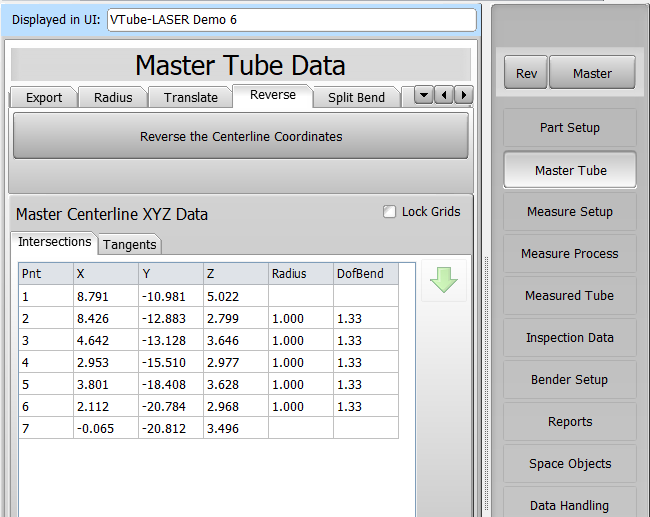The image size is (650, 517).
Task: Click the DofBend cell in row 3
Action: coord(366,340)
